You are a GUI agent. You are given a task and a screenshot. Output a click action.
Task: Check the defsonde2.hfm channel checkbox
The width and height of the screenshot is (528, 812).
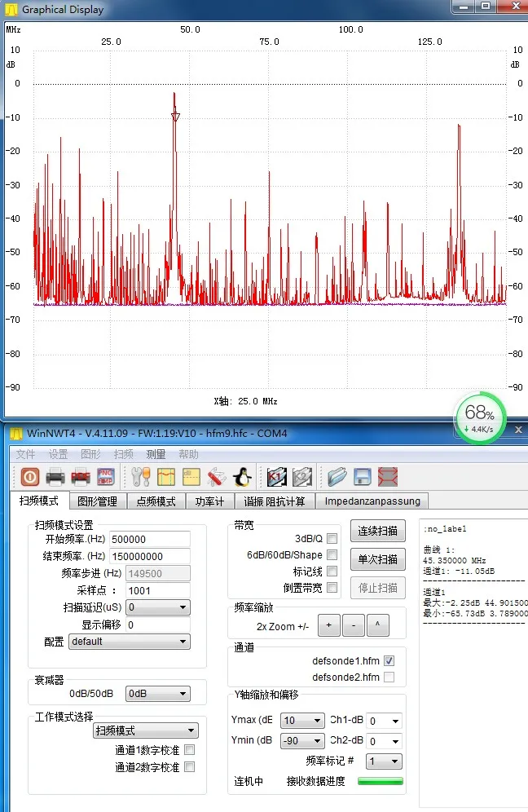coord(389,677)
